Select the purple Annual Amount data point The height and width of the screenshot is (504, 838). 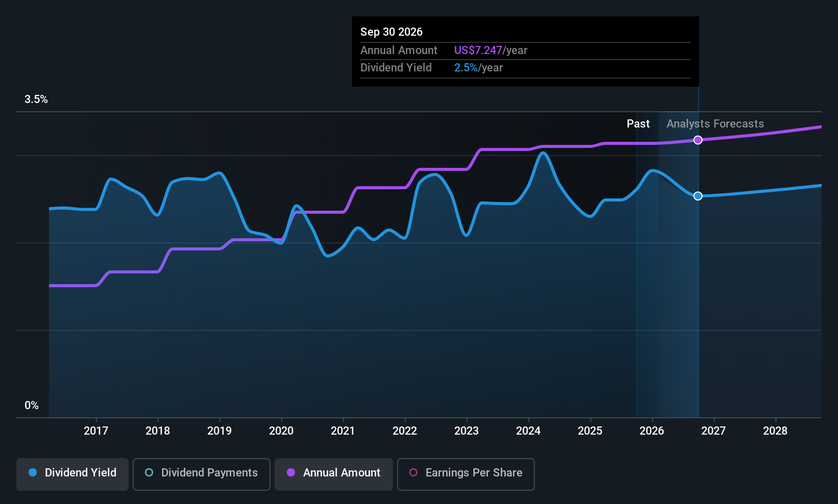(x=698, y=140)
